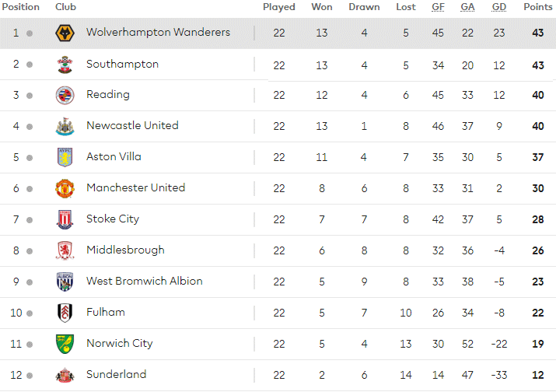Click the position dot beside rank 12

[30, 376]
